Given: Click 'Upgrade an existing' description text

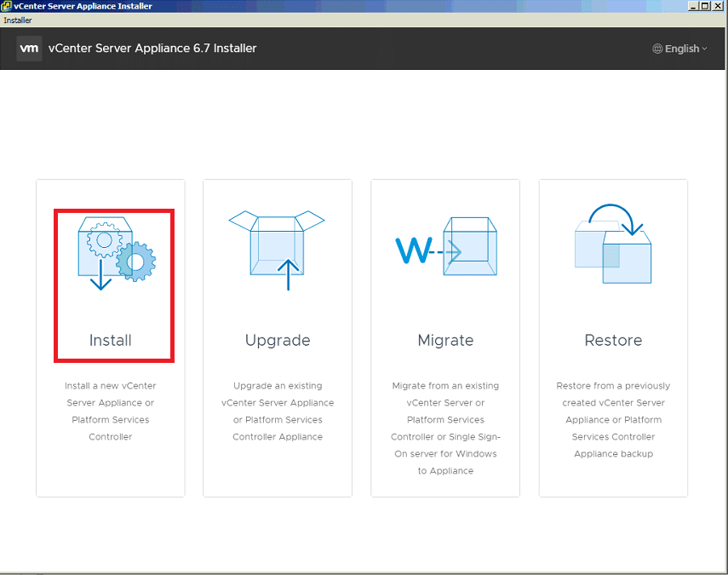Looking at the screenshot, I should tap(278, 411).
